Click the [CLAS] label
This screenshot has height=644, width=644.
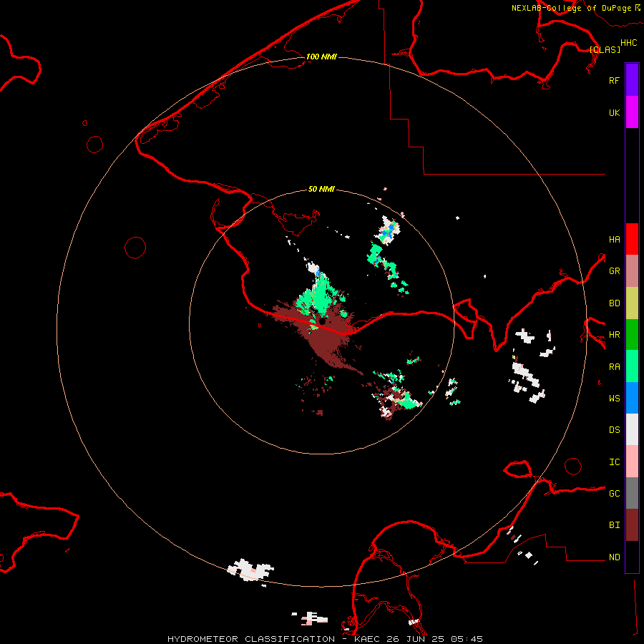[x=605, y=49]
